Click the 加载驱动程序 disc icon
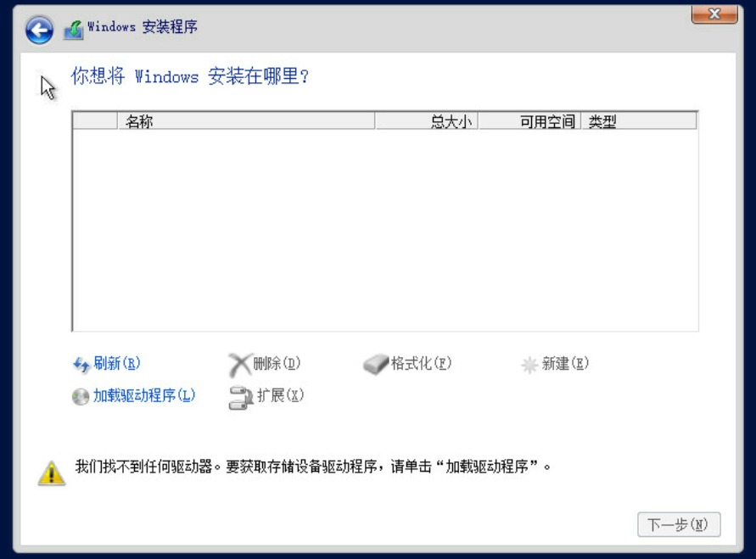756x559 pixels. [x=81, y=397]
